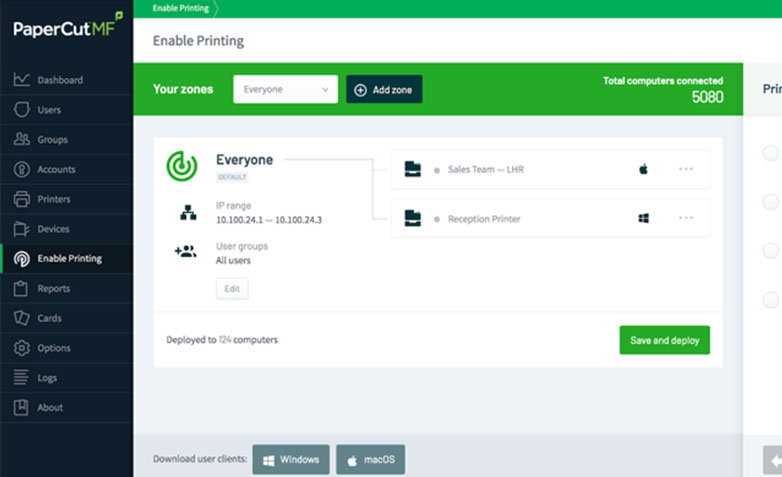The width and height of the screenshot is (782, 477).
Task: Click the Enable Printing sidebar icon
Action: (21, 258)
